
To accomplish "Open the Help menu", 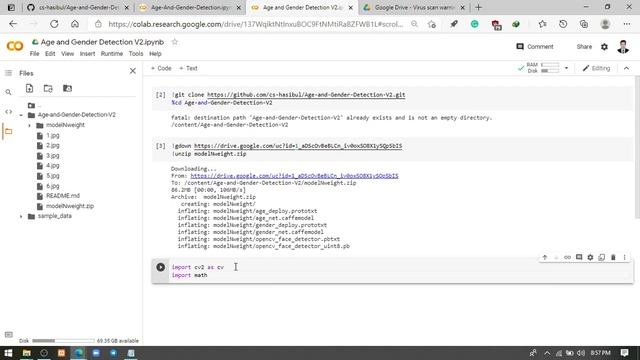I will (155, 54).
